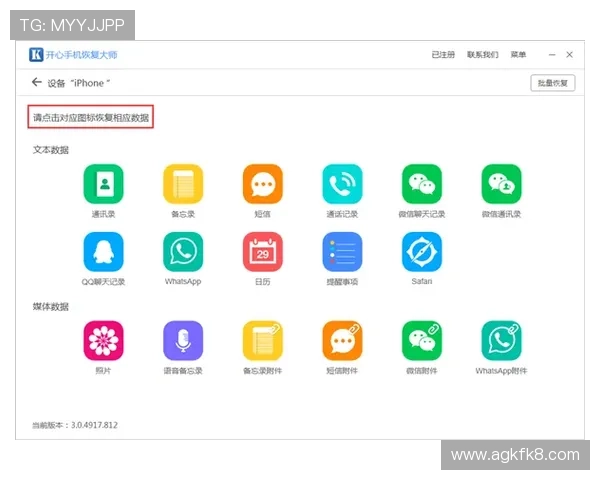
Task: Open the 联系我们 contact us menu item
Action: coord(483,55)
